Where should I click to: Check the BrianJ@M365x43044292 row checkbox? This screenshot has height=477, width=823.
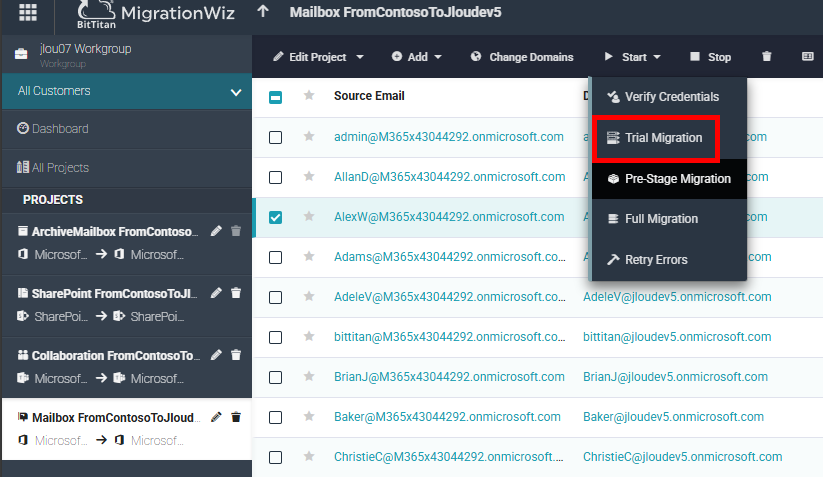(276, 377)
